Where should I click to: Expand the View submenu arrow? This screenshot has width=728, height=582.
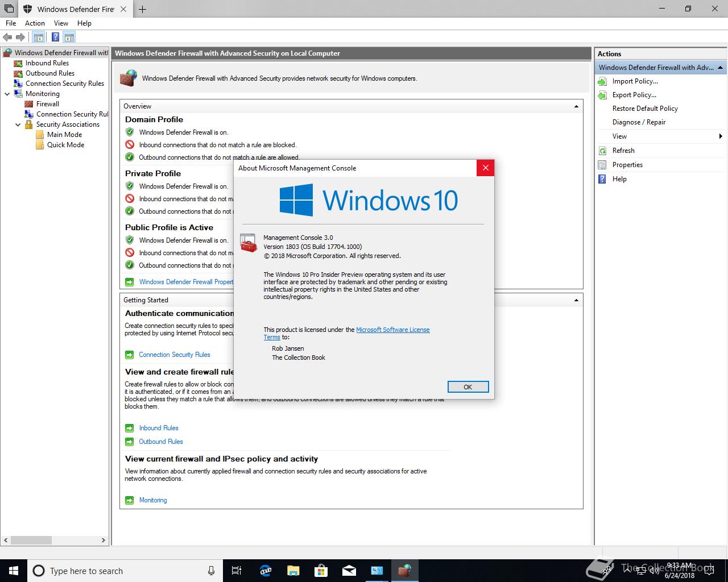[x=721, y=136]
